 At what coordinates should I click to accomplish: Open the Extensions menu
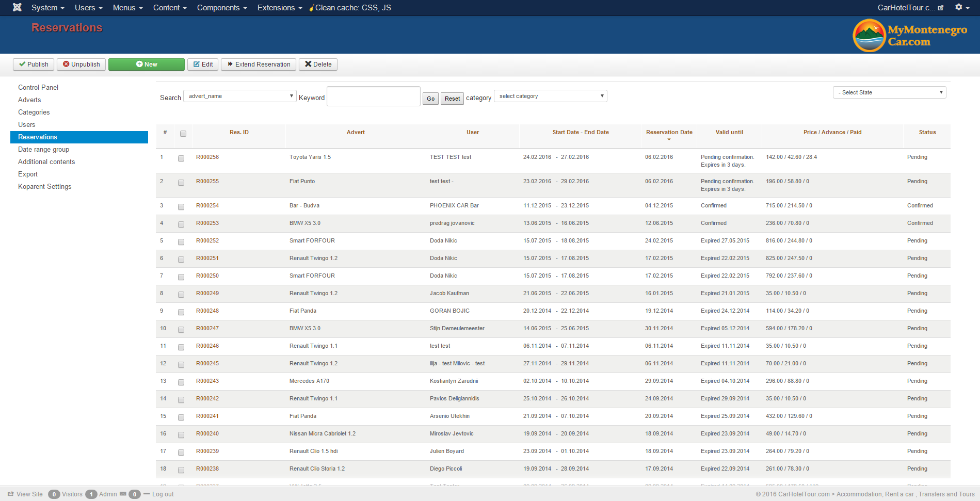[x=280, y=8]
